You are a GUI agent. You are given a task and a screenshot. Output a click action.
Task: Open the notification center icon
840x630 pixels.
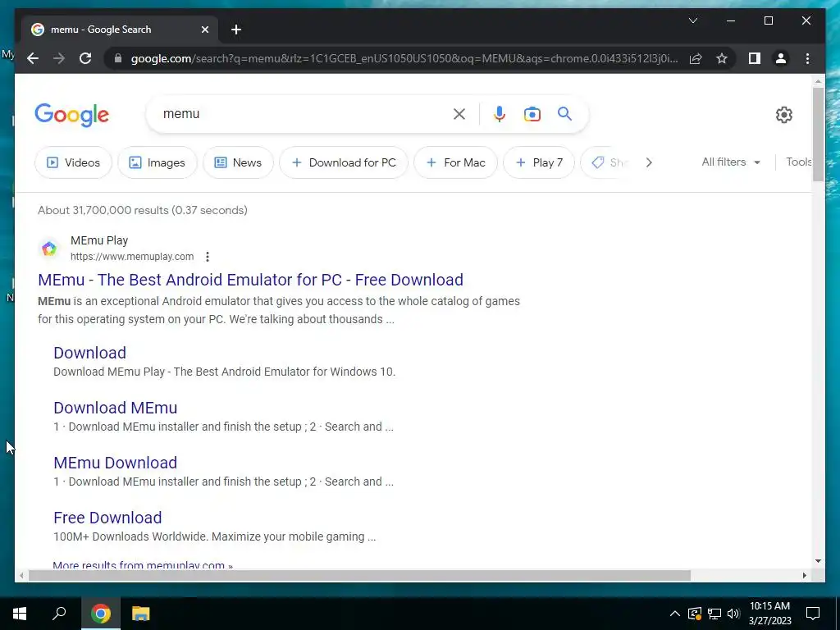click(x=813, y=614)
